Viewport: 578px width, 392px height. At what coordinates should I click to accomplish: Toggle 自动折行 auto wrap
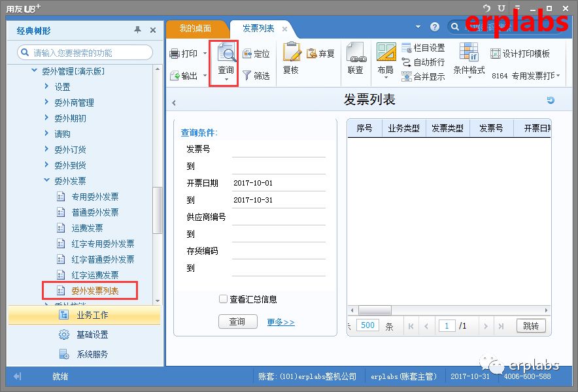423,62
